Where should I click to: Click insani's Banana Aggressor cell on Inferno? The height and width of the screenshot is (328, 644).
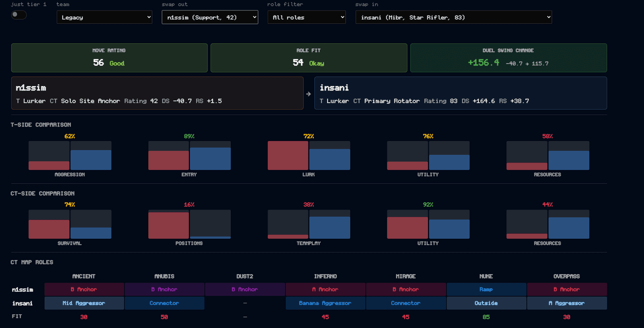[x=325, y=303]
